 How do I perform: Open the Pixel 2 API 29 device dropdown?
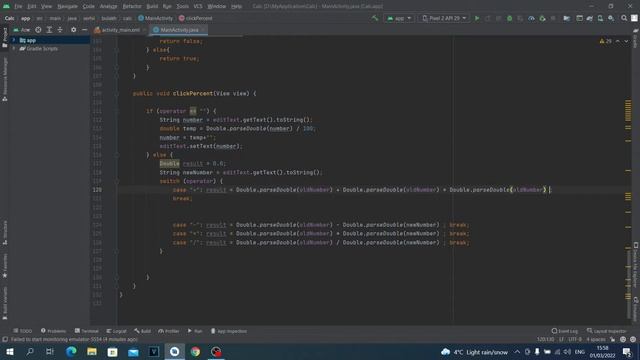click(444, 18)
